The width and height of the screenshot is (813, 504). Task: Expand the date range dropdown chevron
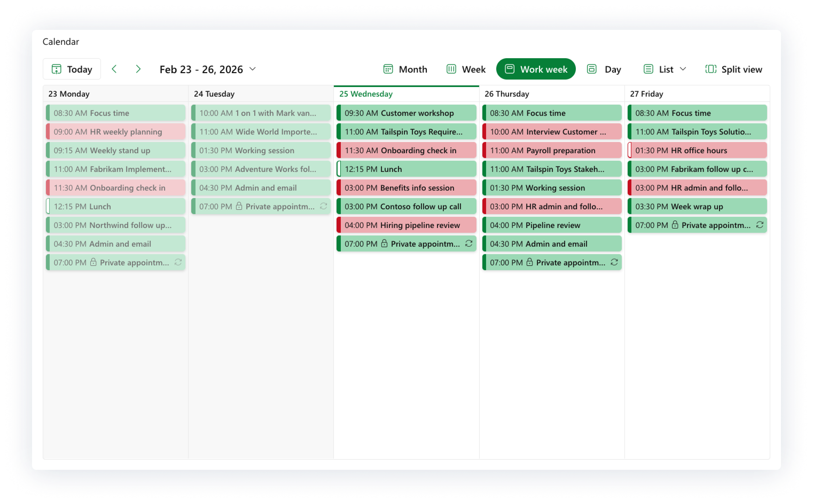[x=253, y=69]
